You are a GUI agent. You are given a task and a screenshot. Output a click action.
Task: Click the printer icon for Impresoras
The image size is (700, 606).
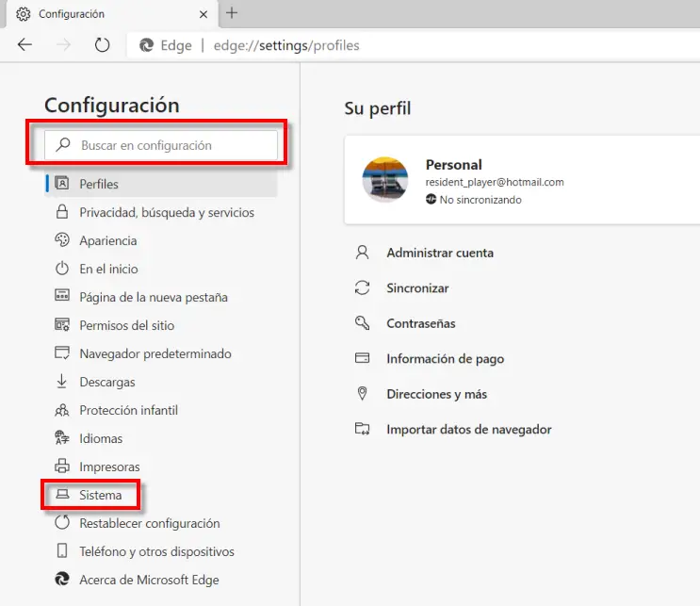click(x=62, y=466)
